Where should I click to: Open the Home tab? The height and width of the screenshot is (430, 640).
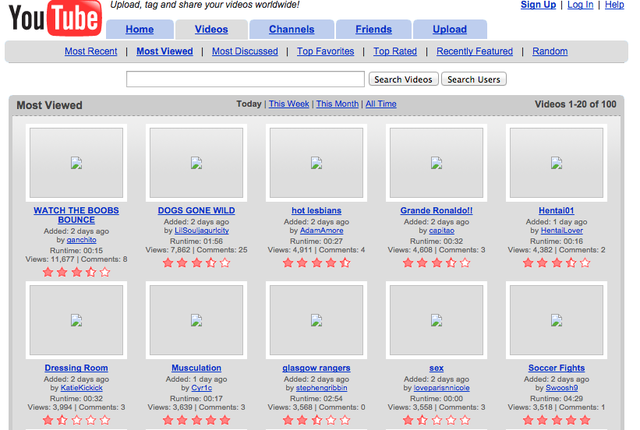point(140,29)
